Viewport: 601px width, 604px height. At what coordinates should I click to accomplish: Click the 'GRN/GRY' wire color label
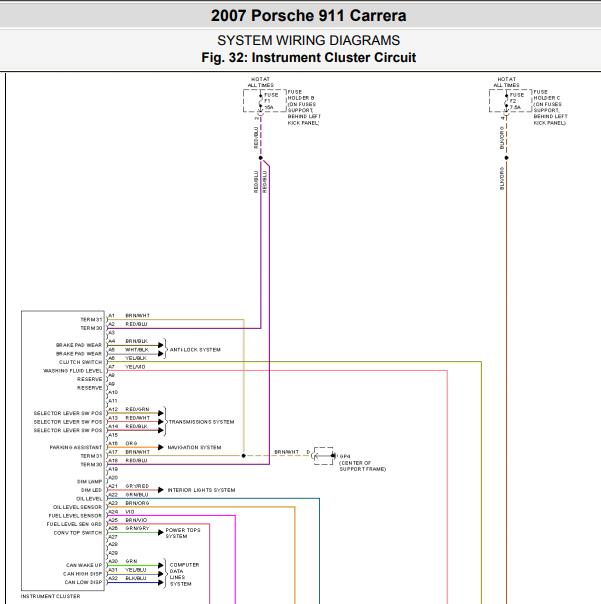(137, 528)
